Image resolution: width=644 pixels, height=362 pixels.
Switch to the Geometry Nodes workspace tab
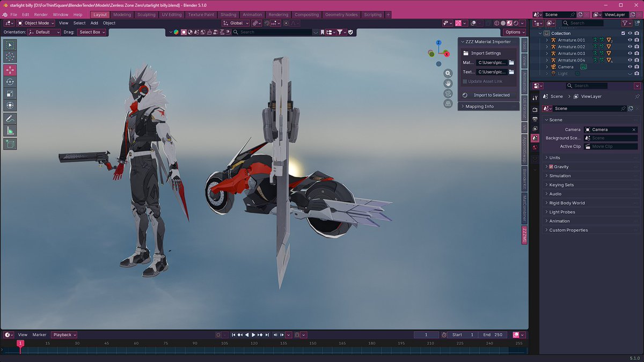(x=341, y=14)
